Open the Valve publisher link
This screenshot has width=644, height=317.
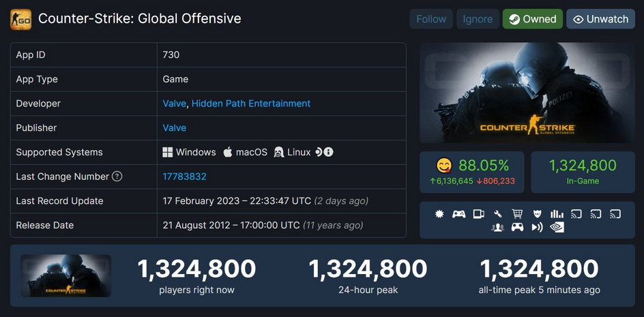(x=175, y=127)
